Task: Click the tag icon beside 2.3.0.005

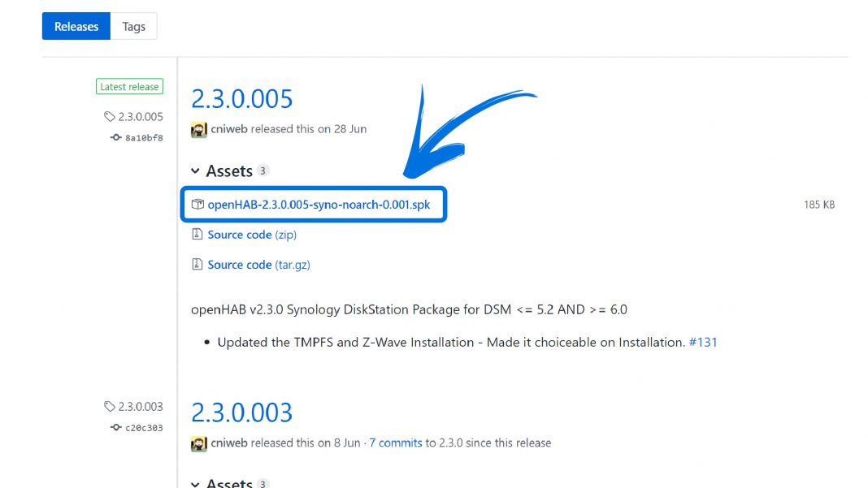Action: [110, 116]
